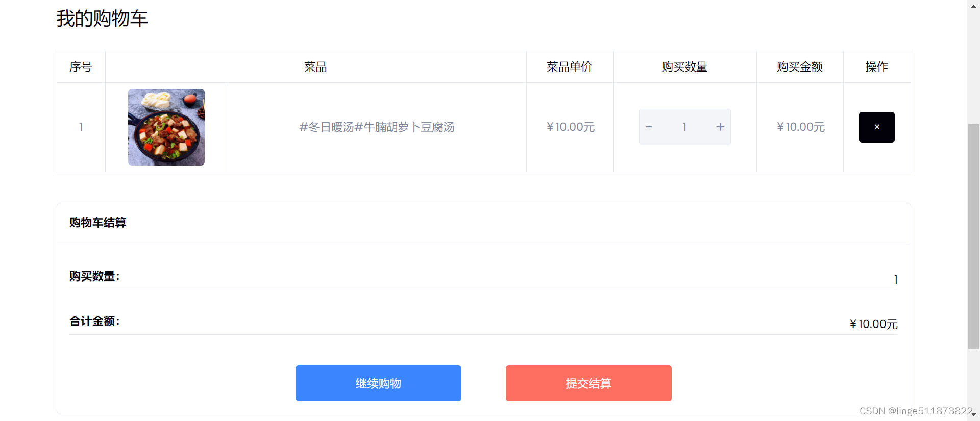Click dish name #冬日暖汤#牛腩胡萝卜豆腐汤
The height and width of the screenshot is (421, 980).
click(x=377, y=127)
